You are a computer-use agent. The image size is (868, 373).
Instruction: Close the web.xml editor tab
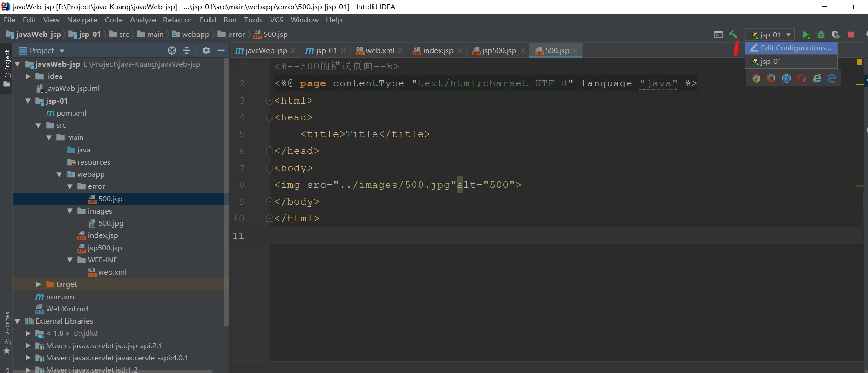[x=400, y=51]
